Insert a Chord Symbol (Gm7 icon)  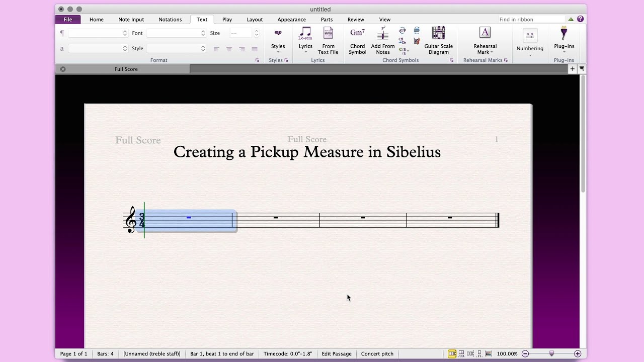point(357,33)
